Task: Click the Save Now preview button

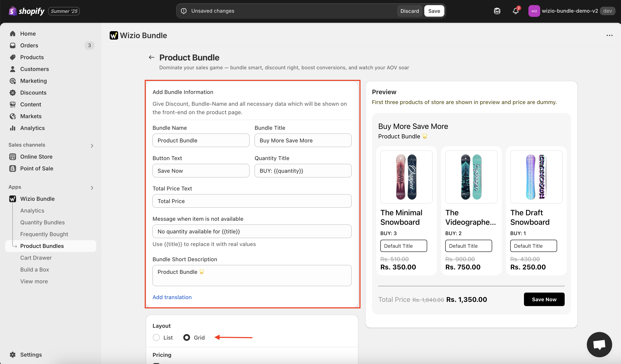Action: coord(544,299)
